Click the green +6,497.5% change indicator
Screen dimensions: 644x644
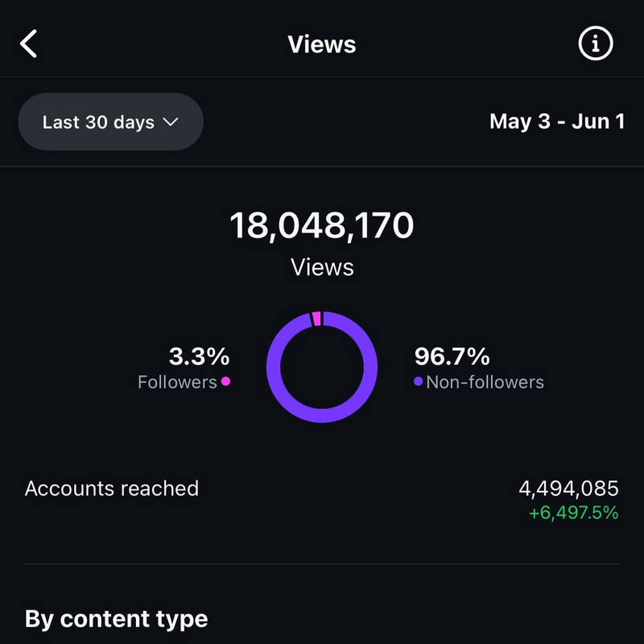573,512
